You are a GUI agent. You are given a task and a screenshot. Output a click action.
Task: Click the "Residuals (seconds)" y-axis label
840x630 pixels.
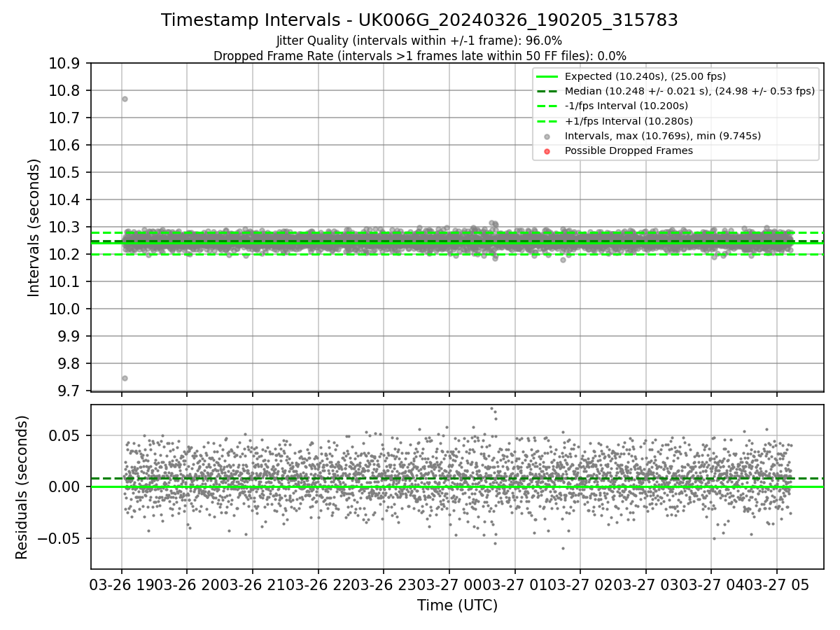pos(22,487)
